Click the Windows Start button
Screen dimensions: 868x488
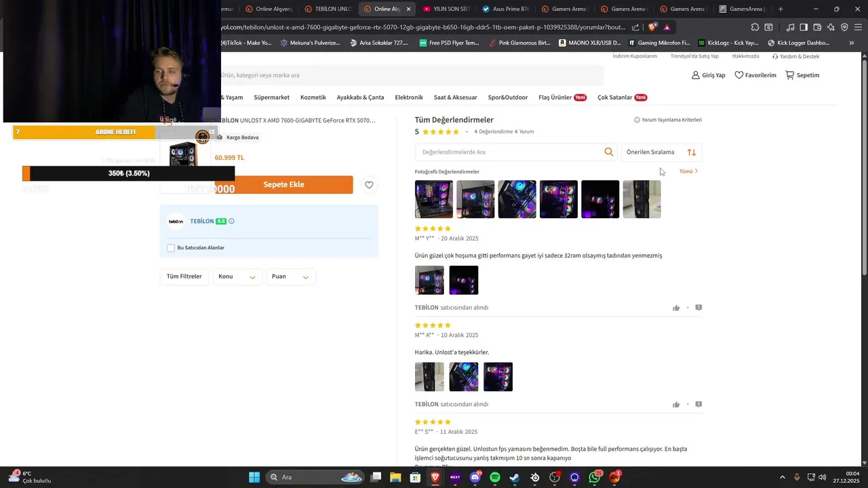[254, 477]
